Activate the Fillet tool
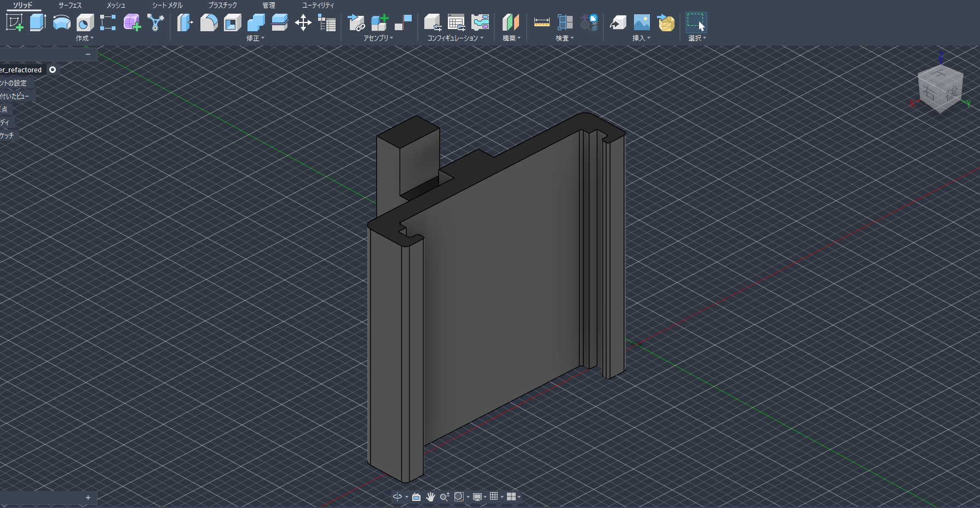Image resolution: width=980 pixels, height=508 pixels. point(209,22)
